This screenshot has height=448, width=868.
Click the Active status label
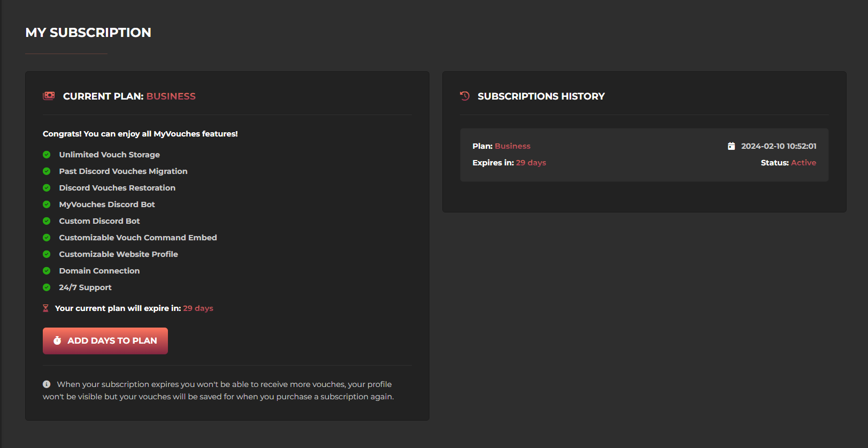803,163
